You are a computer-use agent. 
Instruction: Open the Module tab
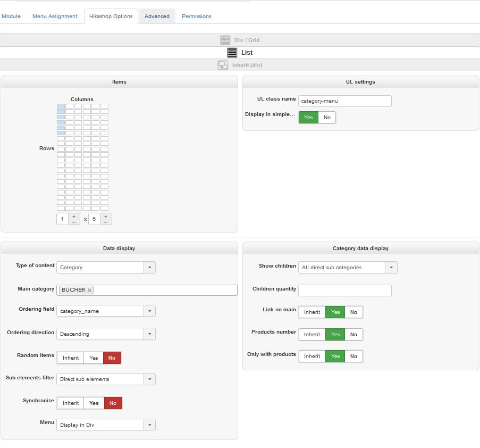[x=11, y=16]
